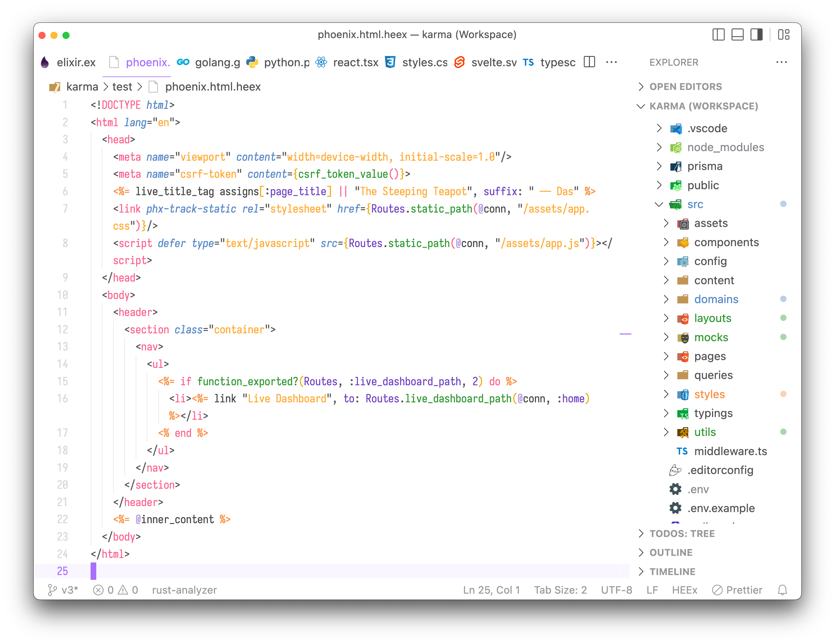The image size is (835, 644).
Task: Open middleware.ts in the explorer
Action: 730,452
